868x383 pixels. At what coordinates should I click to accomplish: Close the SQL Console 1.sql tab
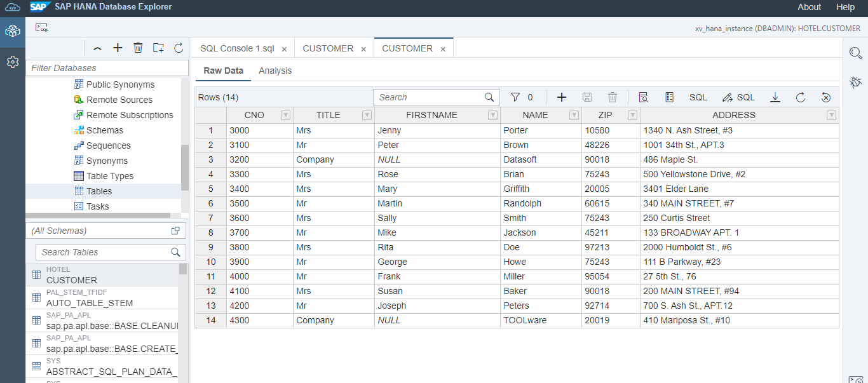(284, 49)
